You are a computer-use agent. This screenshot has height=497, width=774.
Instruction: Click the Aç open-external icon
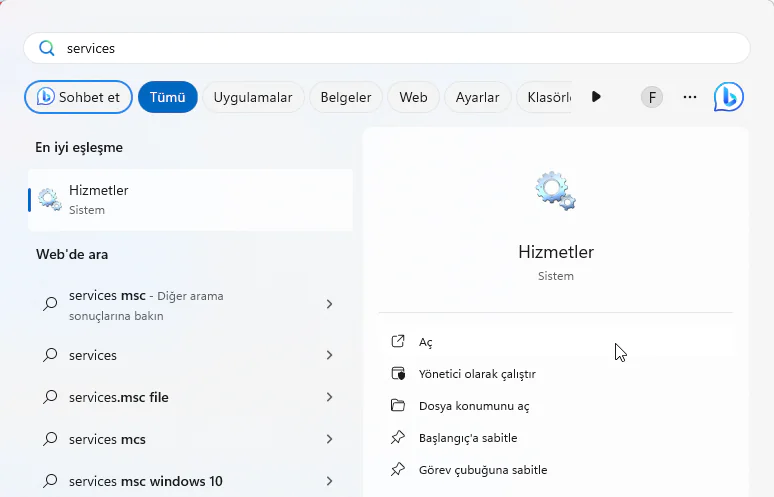[x=398, y=341]
